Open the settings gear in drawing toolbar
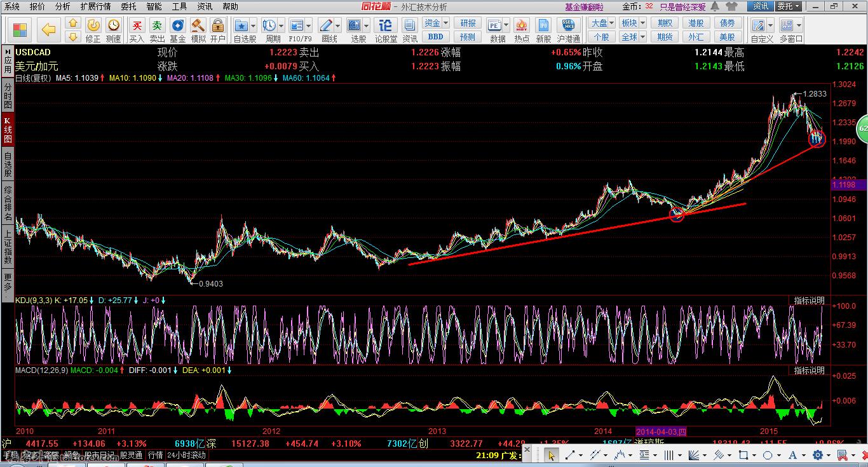The image size is (868, 467). [x=818, y=455]
